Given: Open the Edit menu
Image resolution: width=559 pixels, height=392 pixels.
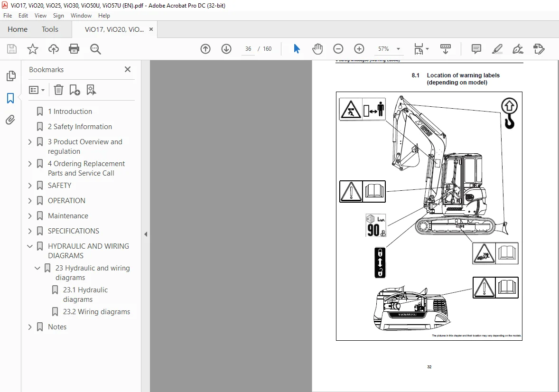Looking at the screenshot, I should (x=23, y=16).
